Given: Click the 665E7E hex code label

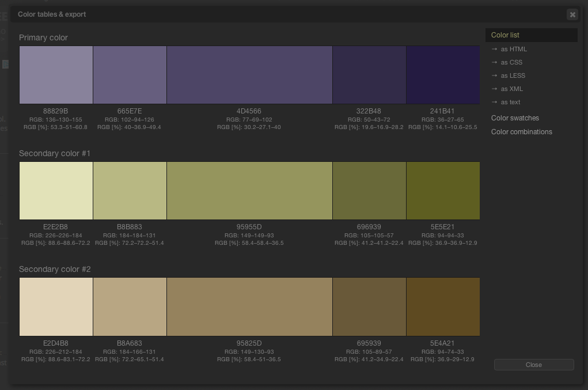Looking at the screenshot, I should click(130, 111).
